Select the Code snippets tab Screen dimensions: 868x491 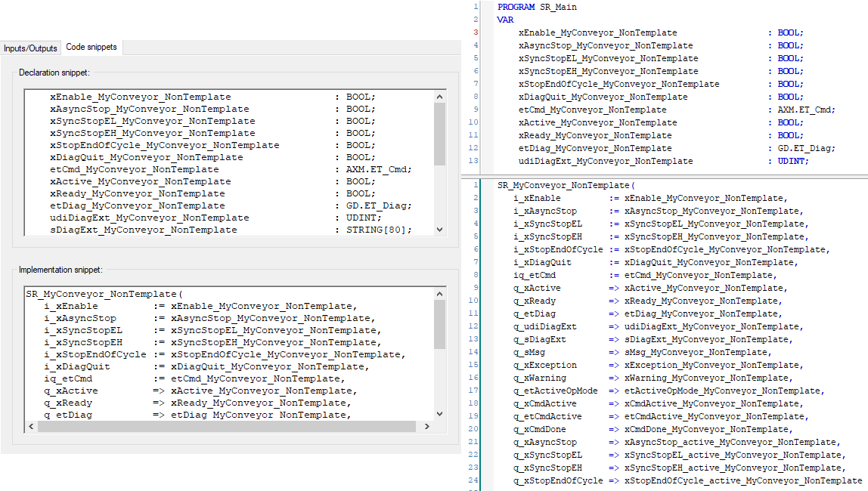[91, 47]
